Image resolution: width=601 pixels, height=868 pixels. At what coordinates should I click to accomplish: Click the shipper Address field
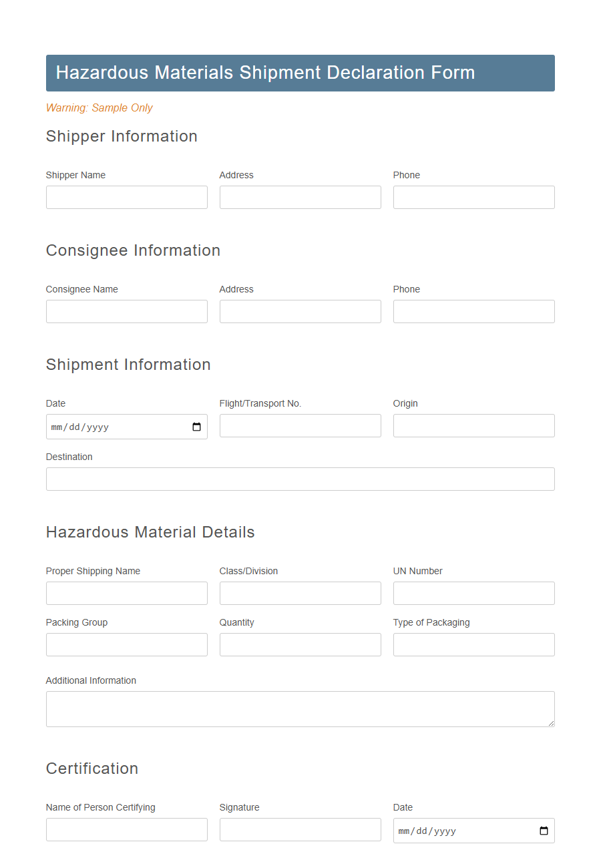click(300, 197)
